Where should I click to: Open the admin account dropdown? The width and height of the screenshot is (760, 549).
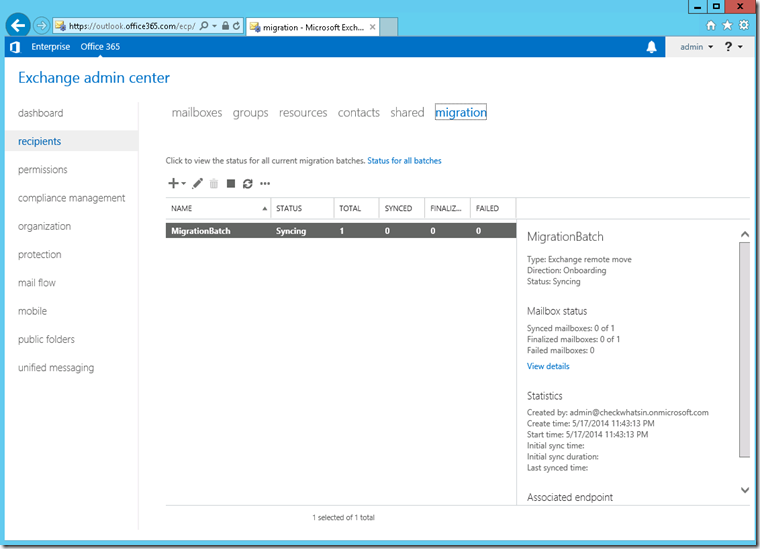(x=697, y=47)
